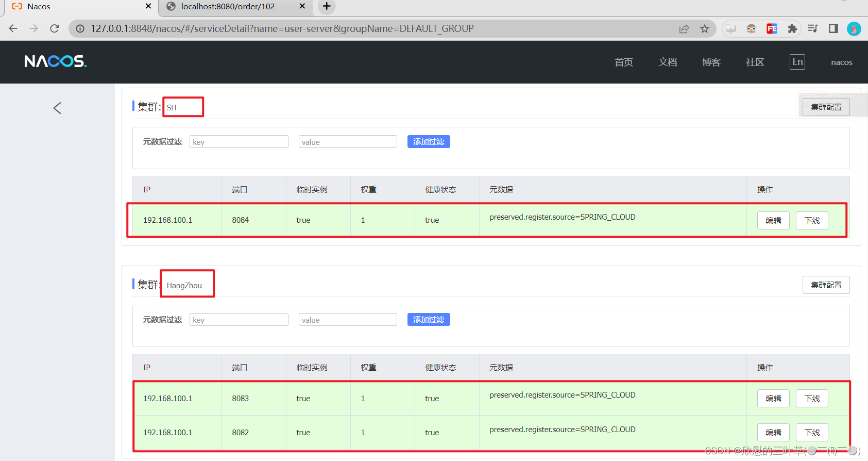Select the HangZhou cluster name text
Image resolution: width=868 pixels, height=461 pixels.
(x=184, y=286)
